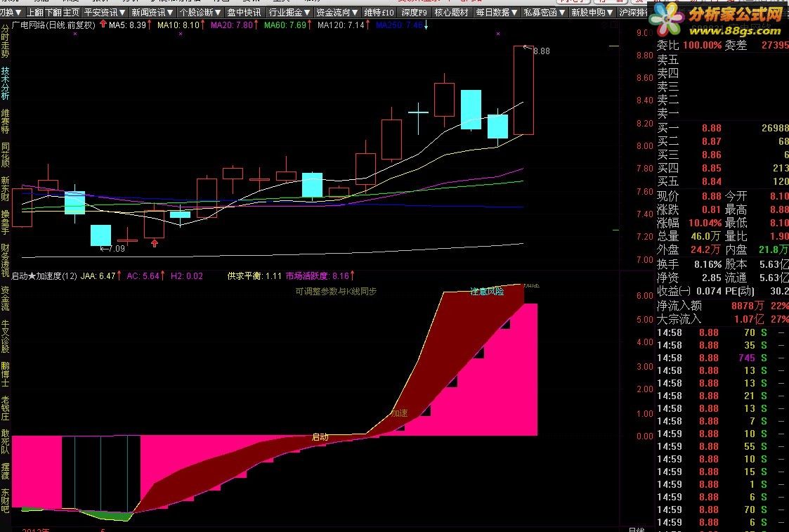This screenshot has height=532, width=789.
Task: Click 净流入额 8878万 value
Action: click(748, 306)
